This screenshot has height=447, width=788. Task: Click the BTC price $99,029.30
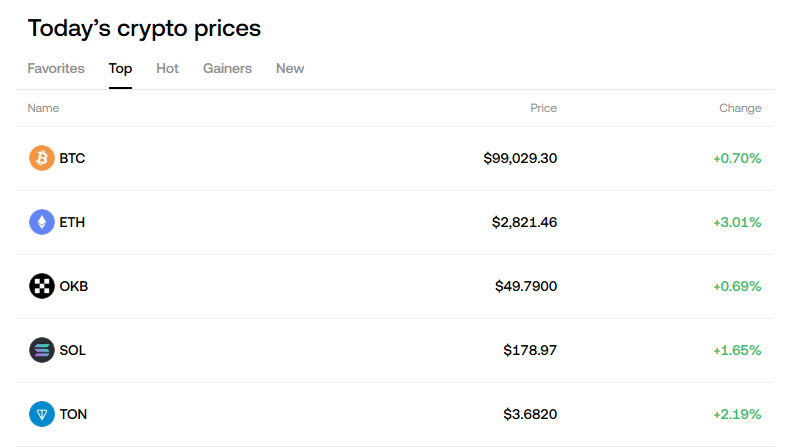(520, 158)
